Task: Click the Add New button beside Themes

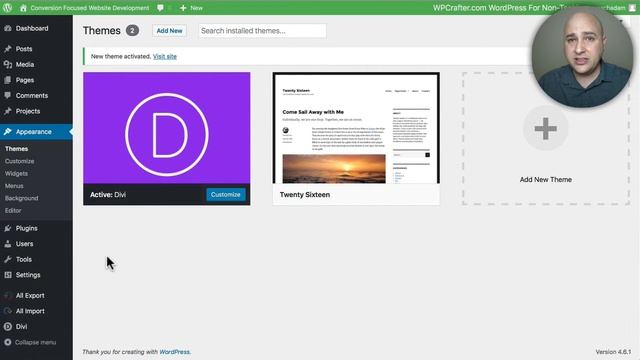Action: tap(169, 31)
